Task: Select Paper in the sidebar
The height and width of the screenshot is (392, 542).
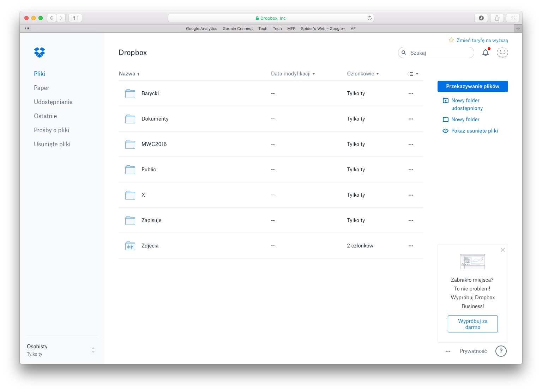Action: pos(42,88)
